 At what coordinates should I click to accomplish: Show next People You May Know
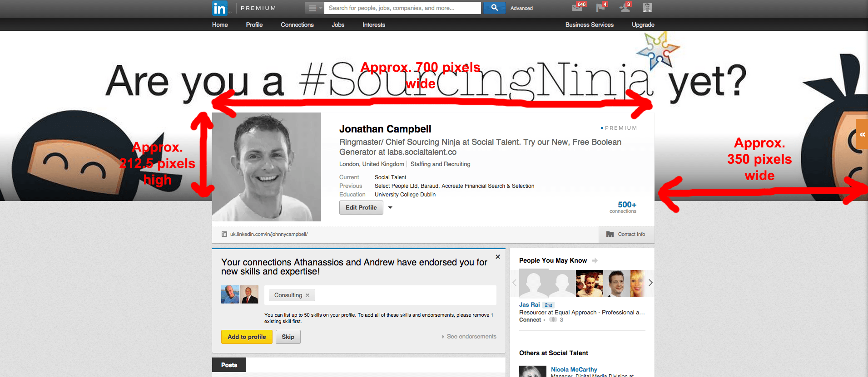pos(650,283)
